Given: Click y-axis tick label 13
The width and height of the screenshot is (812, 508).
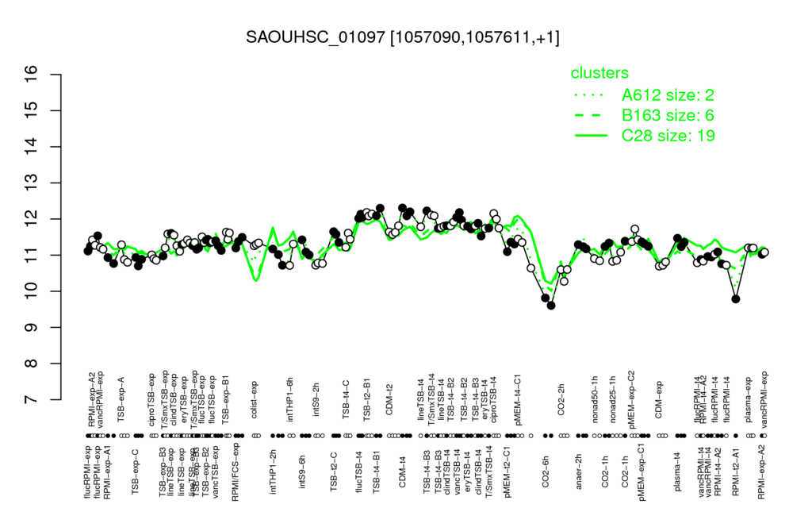Looking at the screenshot, I should tap(31, 183).
